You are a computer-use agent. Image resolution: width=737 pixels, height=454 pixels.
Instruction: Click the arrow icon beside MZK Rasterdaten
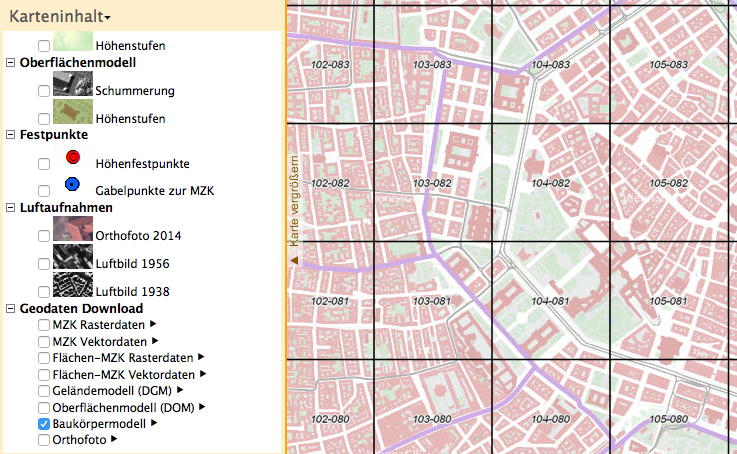tap(153, 325)
